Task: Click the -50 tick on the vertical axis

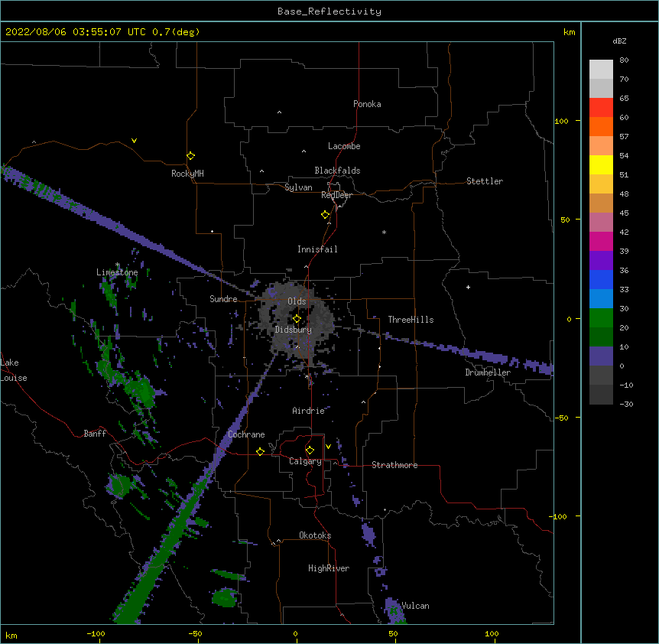Action: pyautogui.click(x=561, y=418)
